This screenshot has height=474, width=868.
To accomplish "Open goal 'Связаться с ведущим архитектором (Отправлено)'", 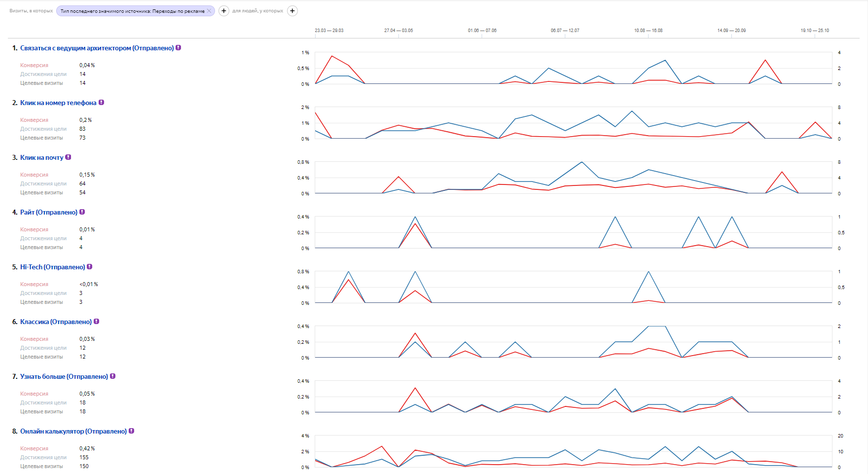I will click(x=97, y=48).
